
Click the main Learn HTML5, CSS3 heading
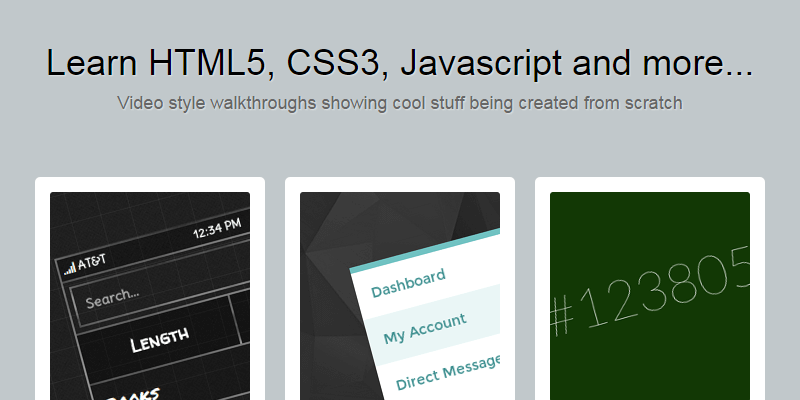(400, 62)
